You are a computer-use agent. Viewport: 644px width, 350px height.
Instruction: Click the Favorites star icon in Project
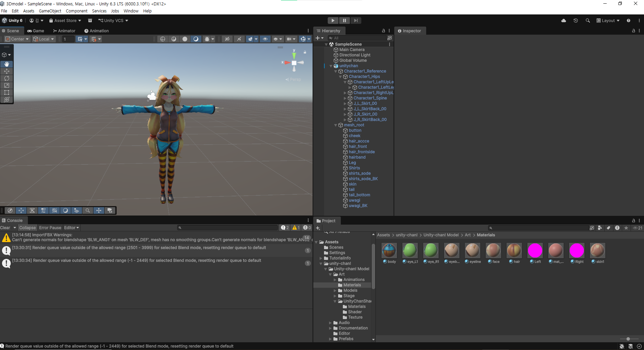click(626, 228)
